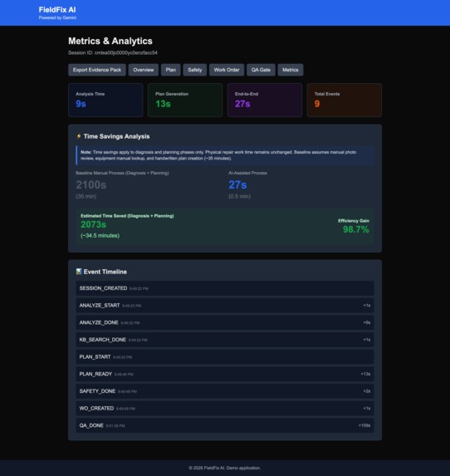
Task: Click the lightning bolt icon beside Time Savings Analysis
Action: (79, 136)
